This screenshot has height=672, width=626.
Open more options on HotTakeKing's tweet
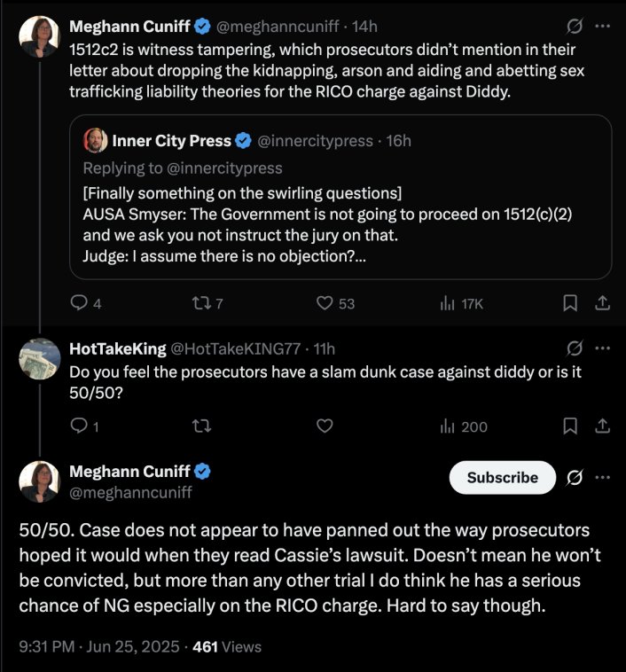[x=603, y=348]
